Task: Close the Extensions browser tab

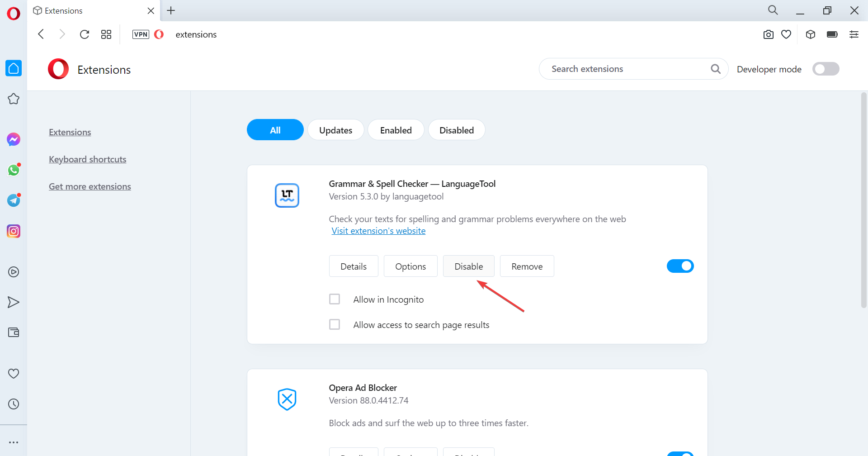Action: 151,10
